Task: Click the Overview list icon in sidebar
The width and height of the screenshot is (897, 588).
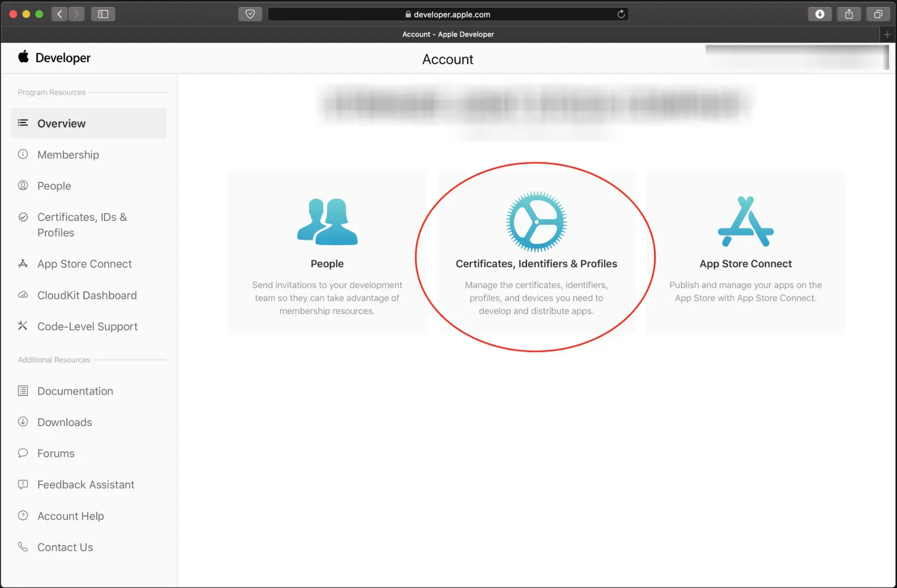Action: (23, 123)
